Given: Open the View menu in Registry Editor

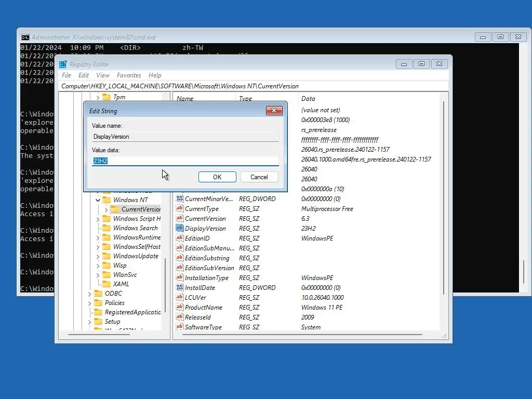Looking at the screenshot, I should coord(103,75).
